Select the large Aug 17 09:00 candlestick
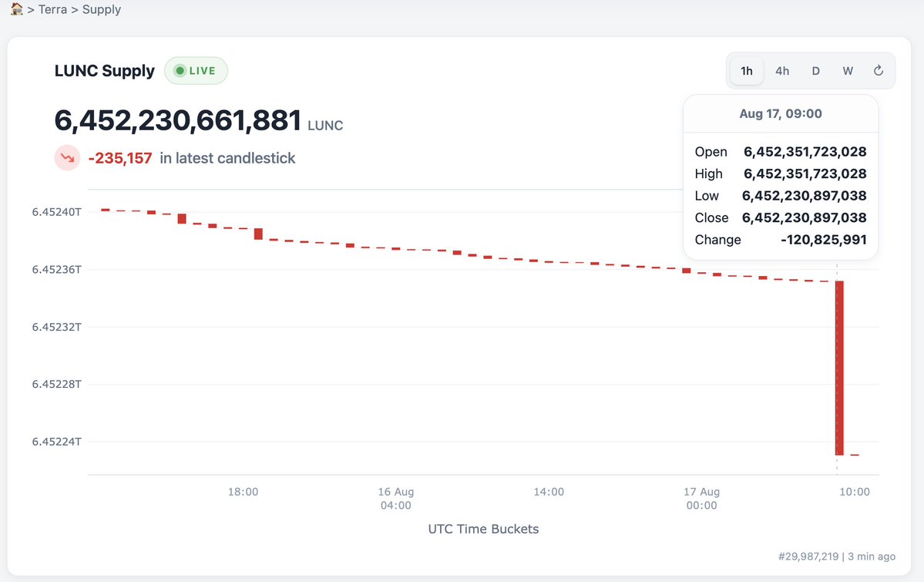924x582 pixels. [x=839, y=368]
